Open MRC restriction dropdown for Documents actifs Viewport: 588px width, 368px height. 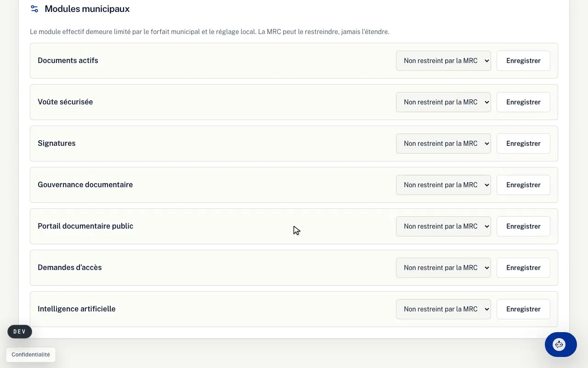(443, 61)
